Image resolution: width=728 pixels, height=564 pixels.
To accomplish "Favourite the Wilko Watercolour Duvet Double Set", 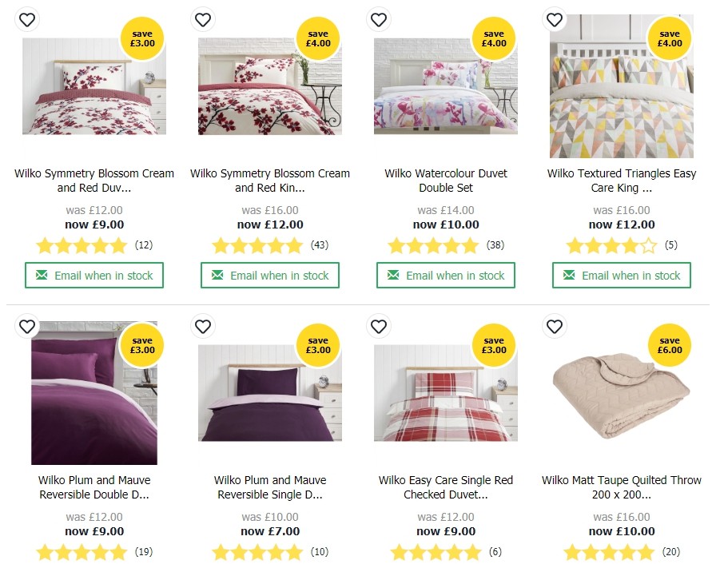I will pos(379,19).
